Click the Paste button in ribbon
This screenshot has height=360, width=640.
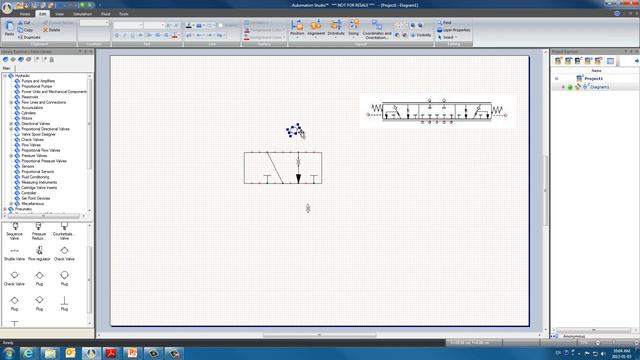[x=9, y=28]
